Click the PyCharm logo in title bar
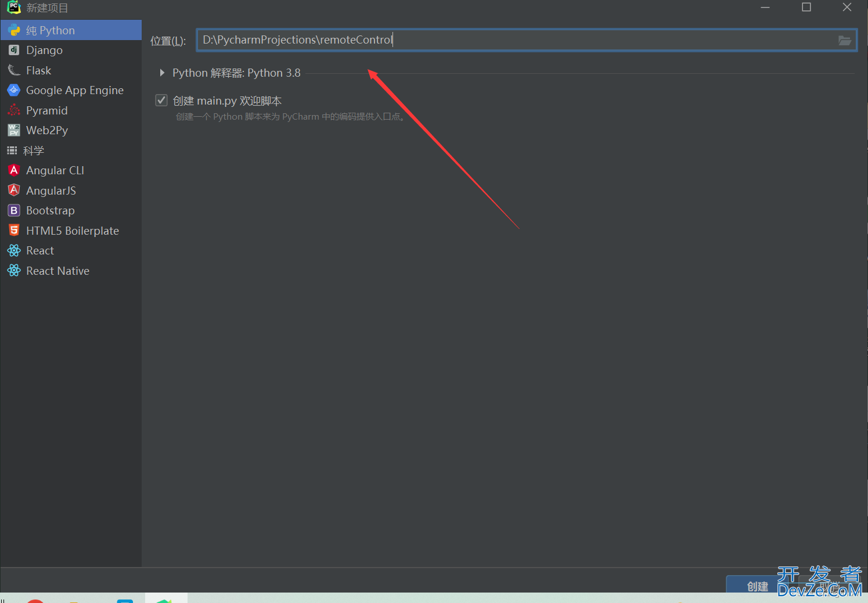This screenshot has width=868, height=603. coord(13,8)
